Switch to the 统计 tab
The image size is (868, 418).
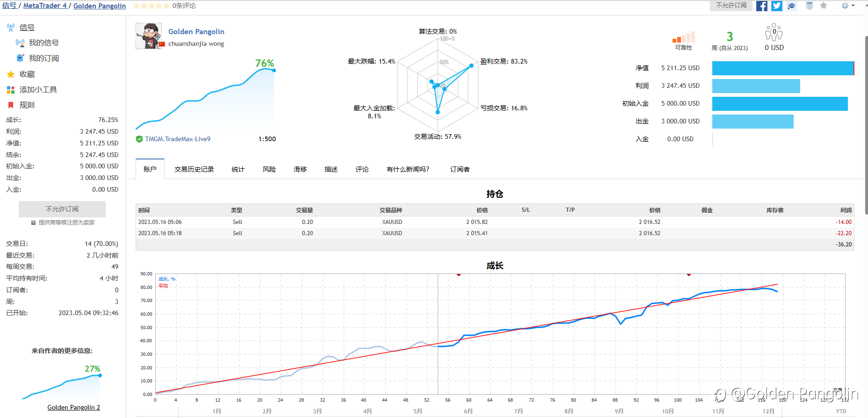pos(238,169)
